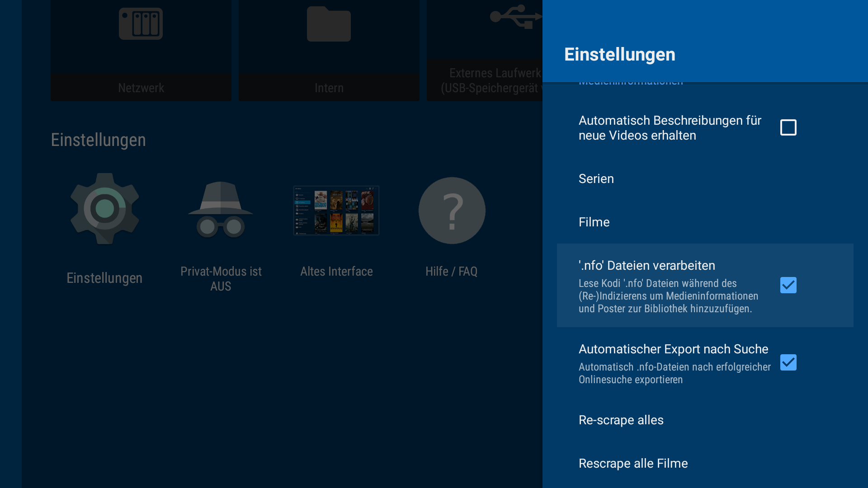Click Rescrape alle Filme option
The width and height of the screenshot is (868, 488).
tap(633, 464)
